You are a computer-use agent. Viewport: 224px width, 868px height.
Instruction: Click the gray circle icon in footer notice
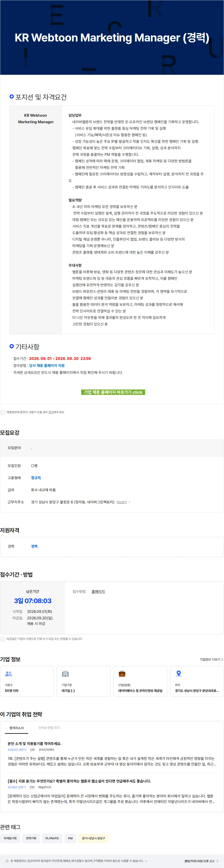[x=7, y=861]
